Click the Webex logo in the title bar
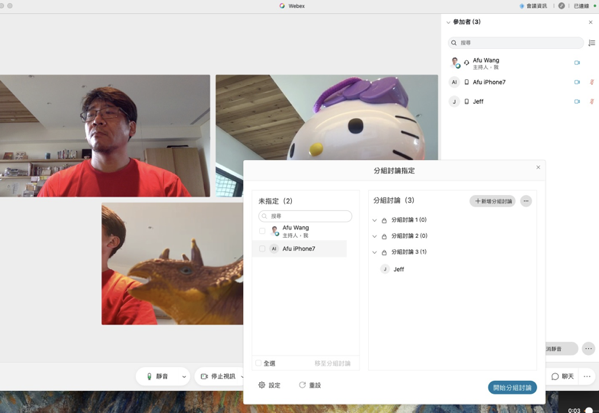Image resolution: width=599 pixels, height=413 pixels. tap(282, 6)
